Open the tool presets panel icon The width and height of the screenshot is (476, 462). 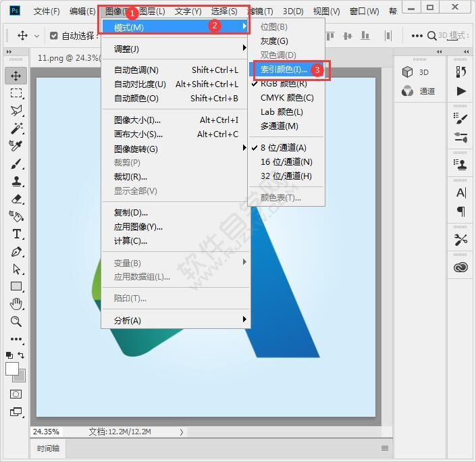460,240
